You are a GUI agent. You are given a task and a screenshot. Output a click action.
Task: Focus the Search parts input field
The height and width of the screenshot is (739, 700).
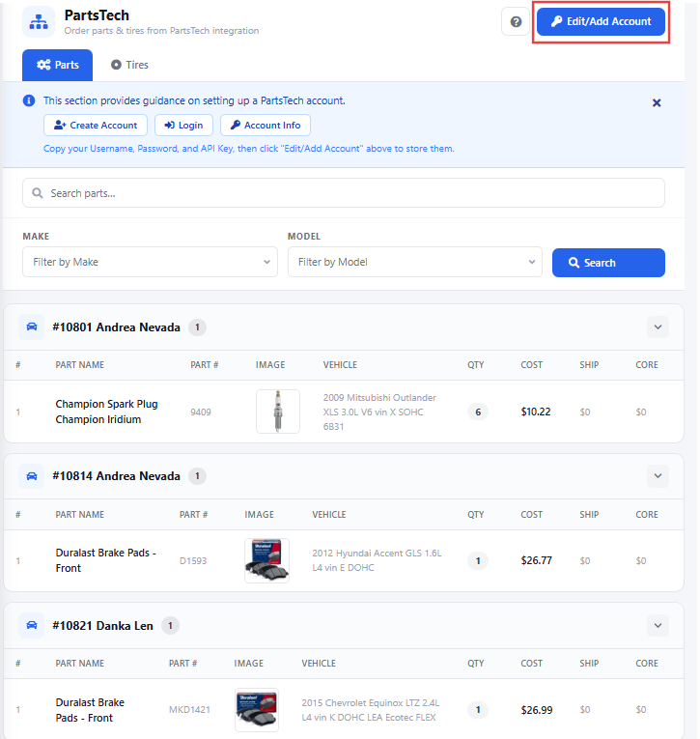pos(343,193)
